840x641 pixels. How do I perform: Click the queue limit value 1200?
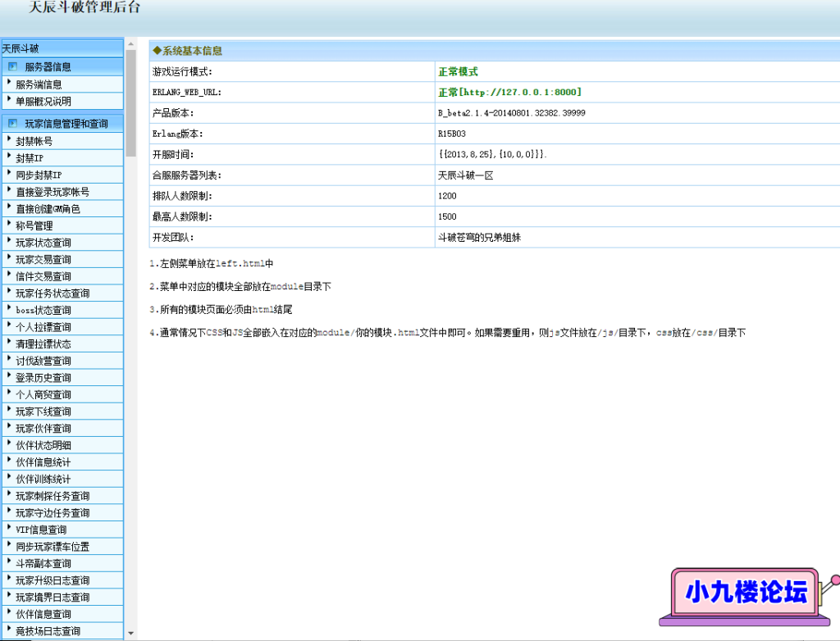pos(447,196)
